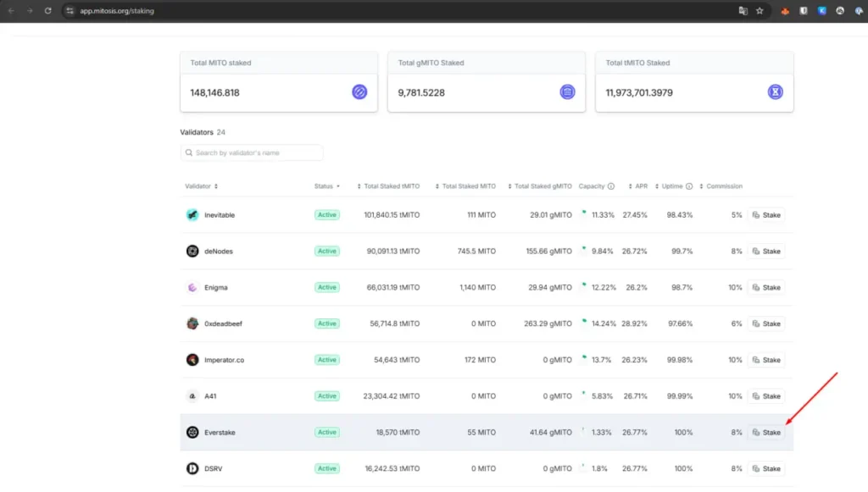Click the 745.5 MITO value for deNodes
868x492 pixels.
(476, 251)
